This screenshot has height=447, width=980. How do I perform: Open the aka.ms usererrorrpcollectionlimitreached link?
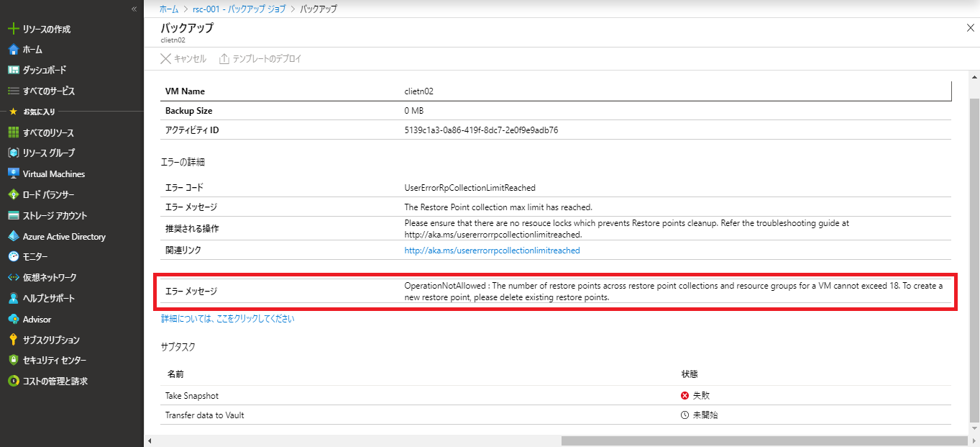pyautogui.click(x=492, y=250)
